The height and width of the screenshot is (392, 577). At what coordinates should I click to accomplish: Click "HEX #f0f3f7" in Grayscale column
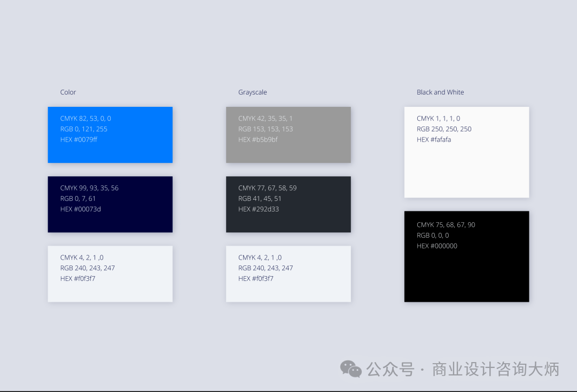point(256,278)
